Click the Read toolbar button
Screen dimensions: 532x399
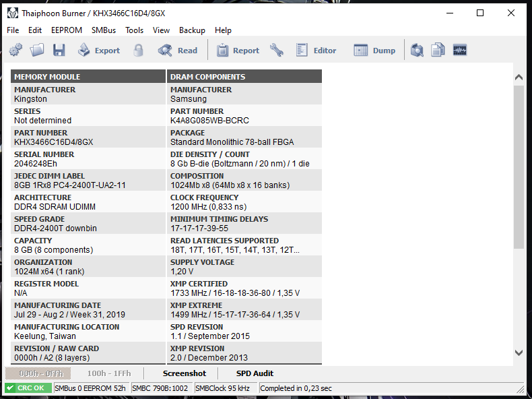(178, 51)
